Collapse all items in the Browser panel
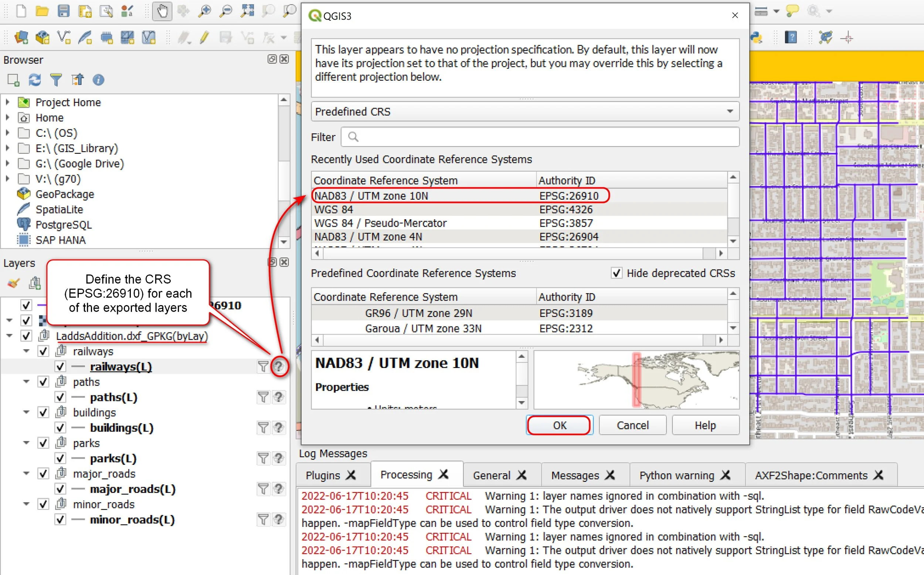This screenshot has width=924, height=575. coord(78,80)
